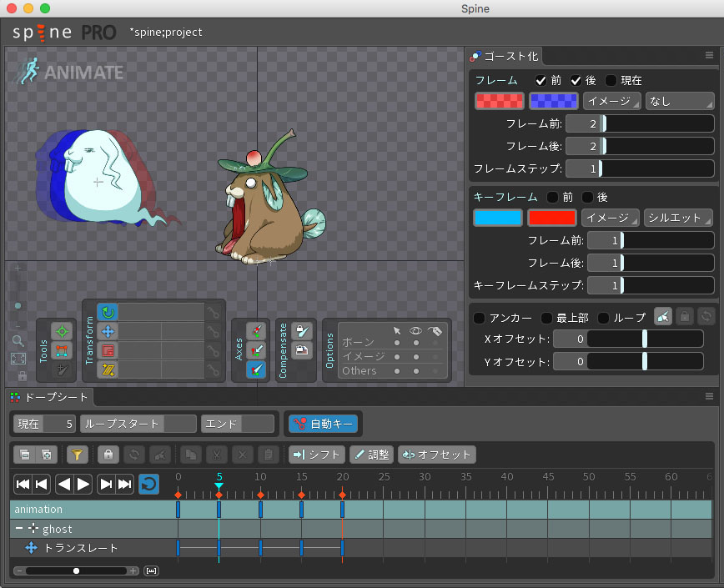Click the red checkered frame color swatch
Viewport: 724px width, 588px height.
coord(500,101)
